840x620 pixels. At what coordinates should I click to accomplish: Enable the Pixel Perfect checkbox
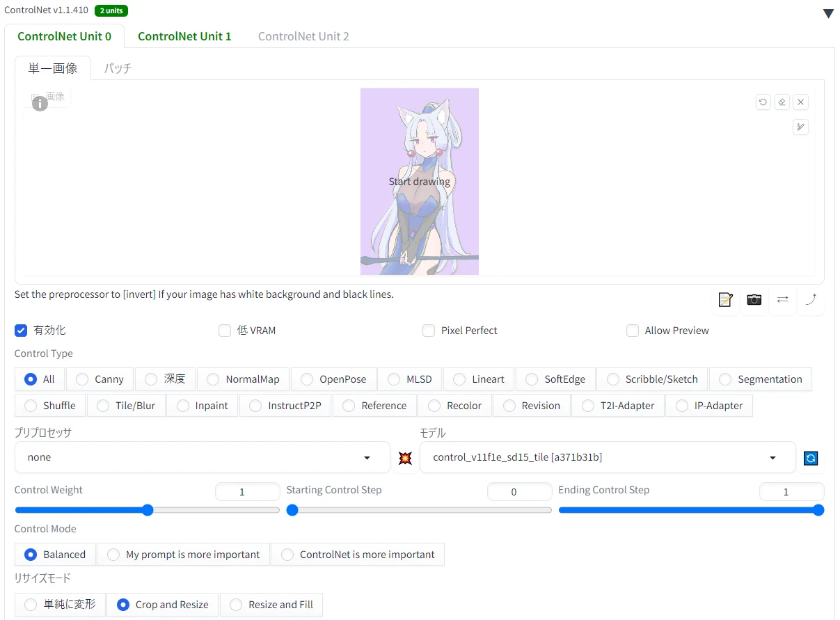[x=429, y=331]
